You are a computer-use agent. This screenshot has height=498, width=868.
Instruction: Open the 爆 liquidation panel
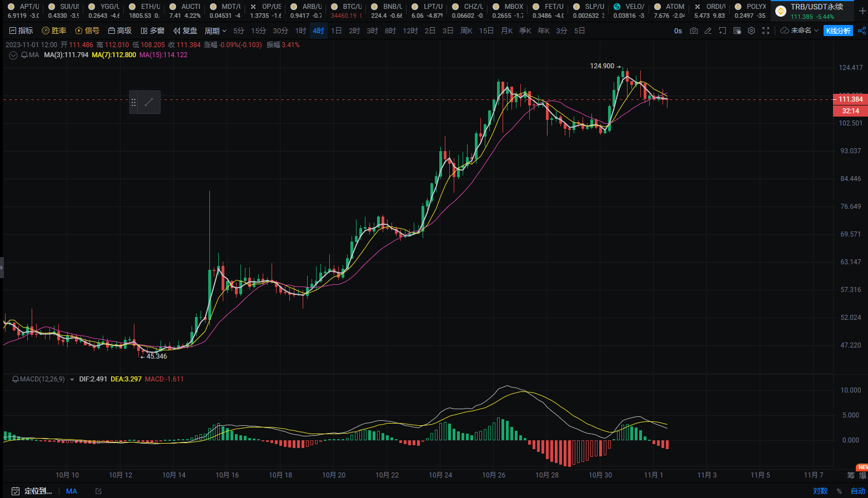pos(862,475)
